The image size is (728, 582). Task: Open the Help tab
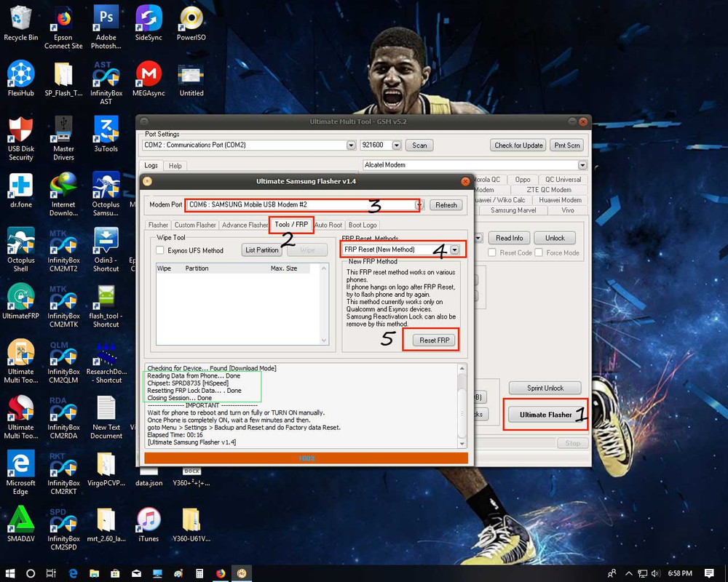[x=175, y=166]
